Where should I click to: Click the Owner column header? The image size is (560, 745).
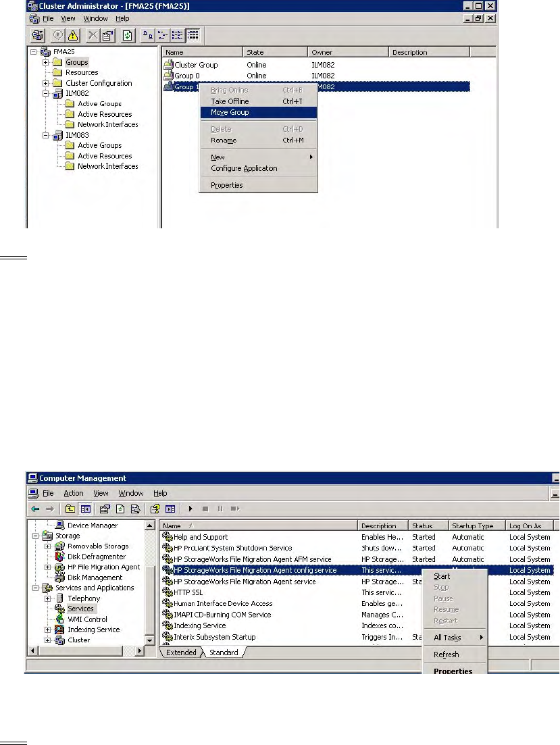(x=347, y=52)
